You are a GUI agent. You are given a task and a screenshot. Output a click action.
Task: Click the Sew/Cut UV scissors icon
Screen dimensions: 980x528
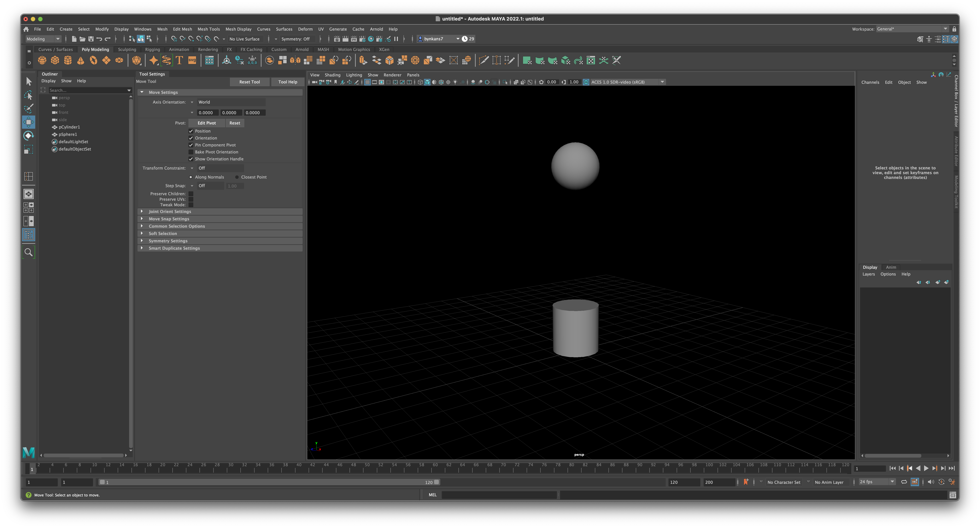pos(617,60)
